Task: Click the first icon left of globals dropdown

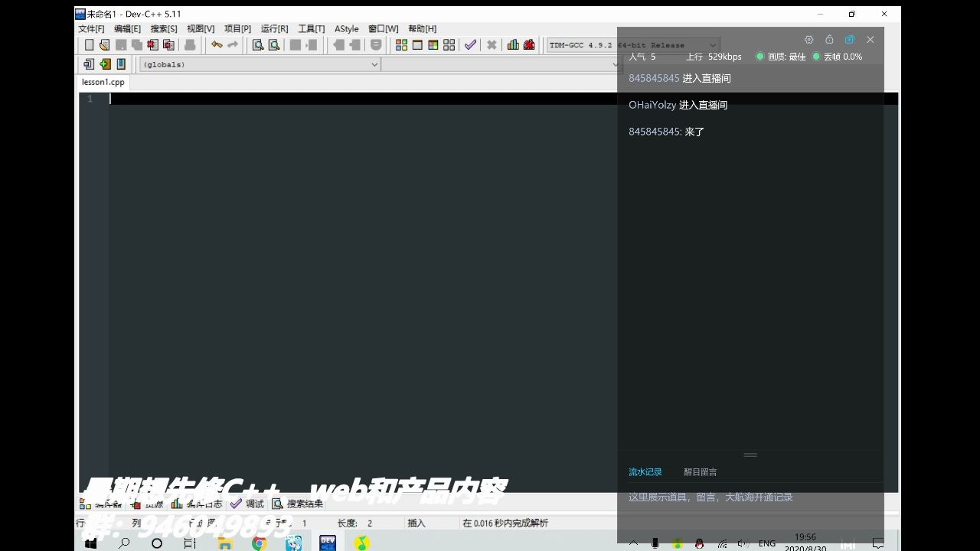Action: (x=89, y=64)
